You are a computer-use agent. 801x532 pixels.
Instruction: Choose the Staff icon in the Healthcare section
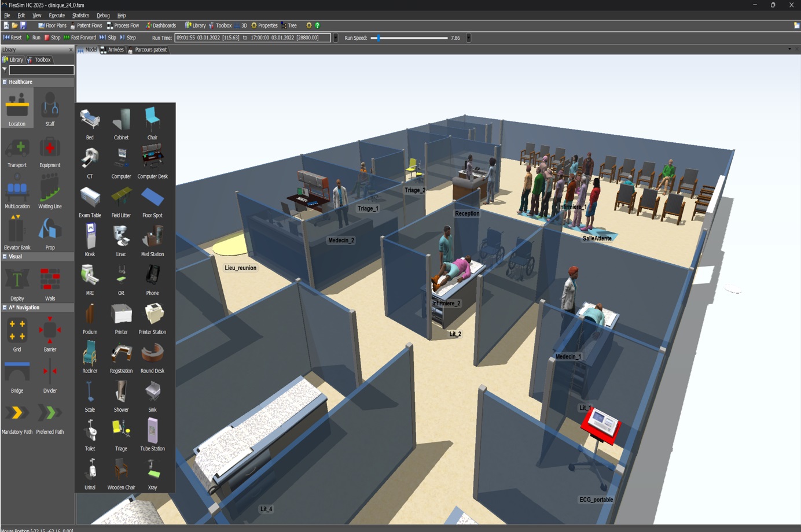[x=50, y=108]
